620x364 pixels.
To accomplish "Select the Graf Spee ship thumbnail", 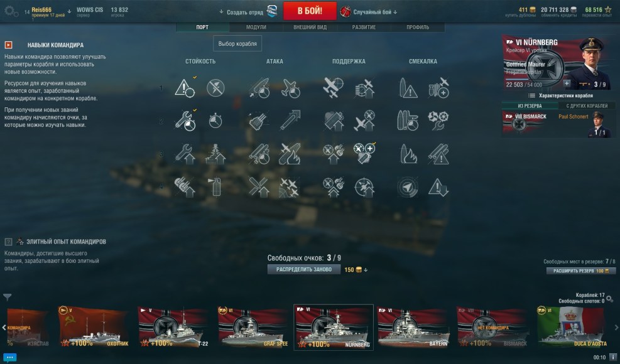I will pos(253,327).
